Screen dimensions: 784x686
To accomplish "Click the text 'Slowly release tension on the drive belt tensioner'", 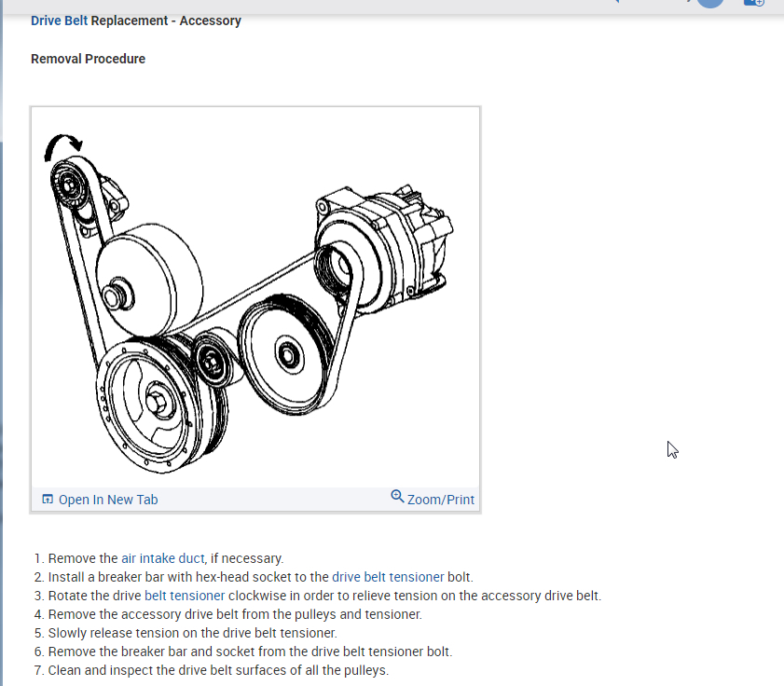I will [x=192, y=633].
